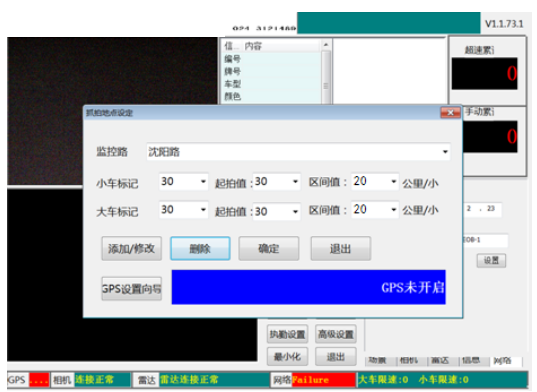Open 执勤设置
537x392 pixels.
click(x=288, y=334)
